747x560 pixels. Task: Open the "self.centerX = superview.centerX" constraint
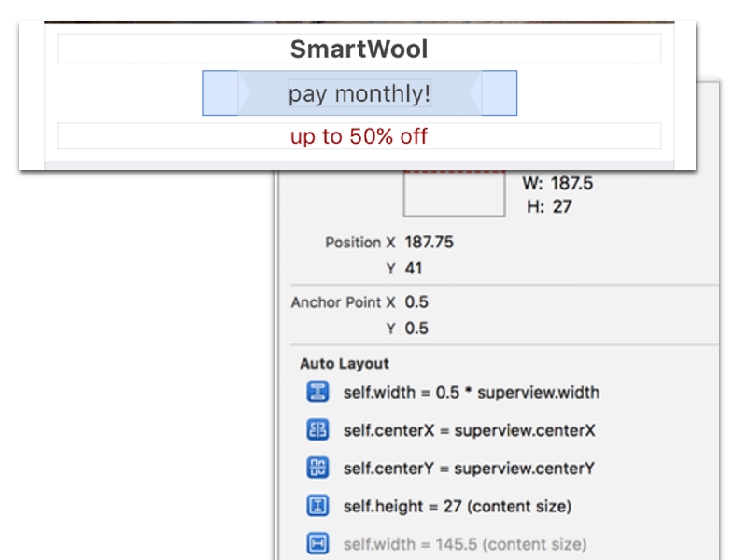tap(469, 430)
